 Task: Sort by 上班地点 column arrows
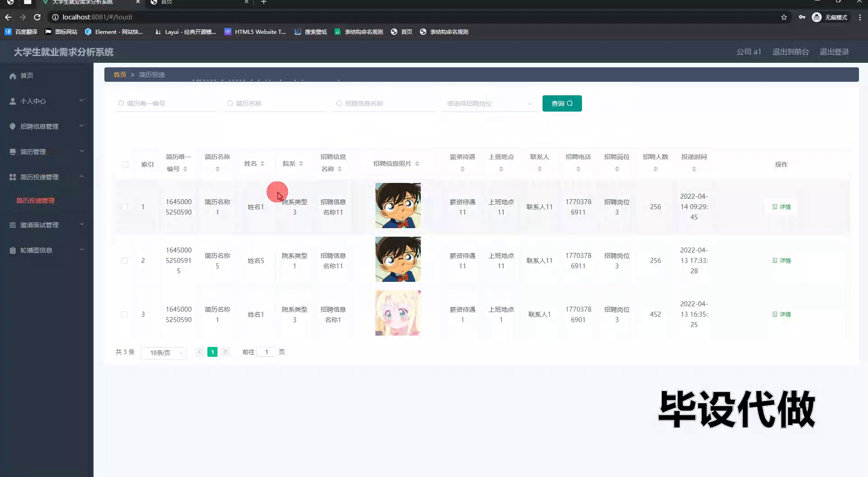(501, 169)
